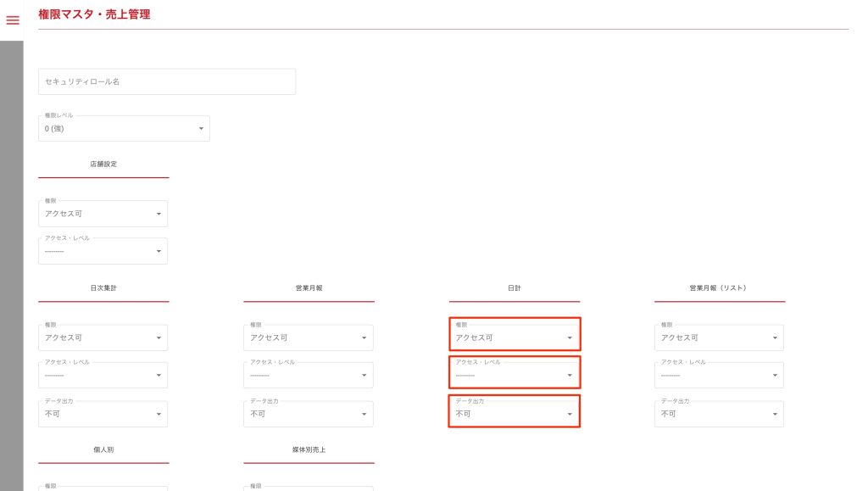This screenshot has width=868, height=491.
Task: Click the セキュリティロール名 input field
Action: tap(167, 81)
